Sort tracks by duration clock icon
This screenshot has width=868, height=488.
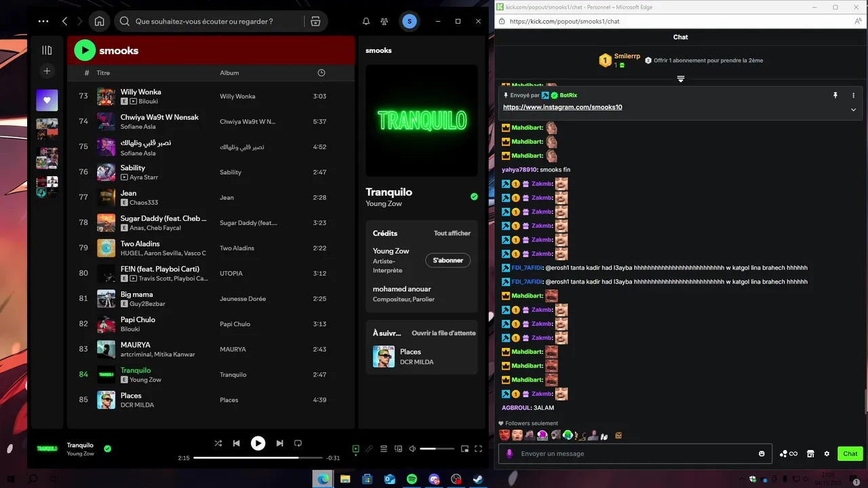321,73
